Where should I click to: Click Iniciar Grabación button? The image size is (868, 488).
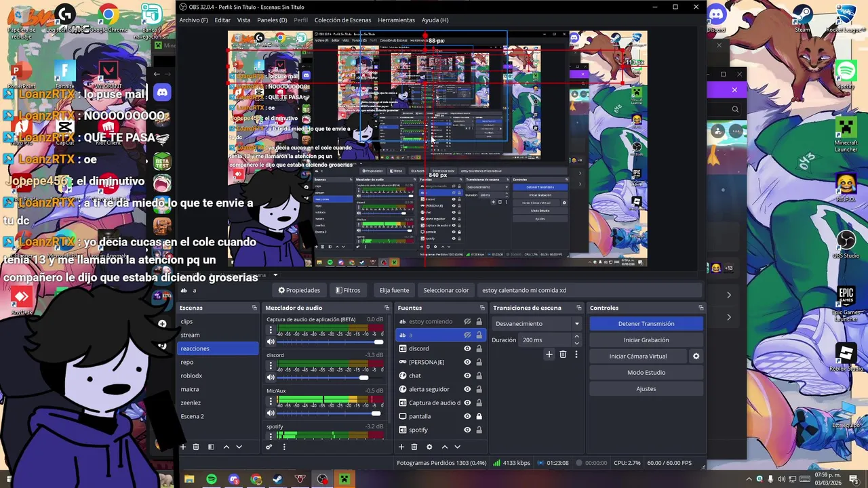tap(646, 340)
